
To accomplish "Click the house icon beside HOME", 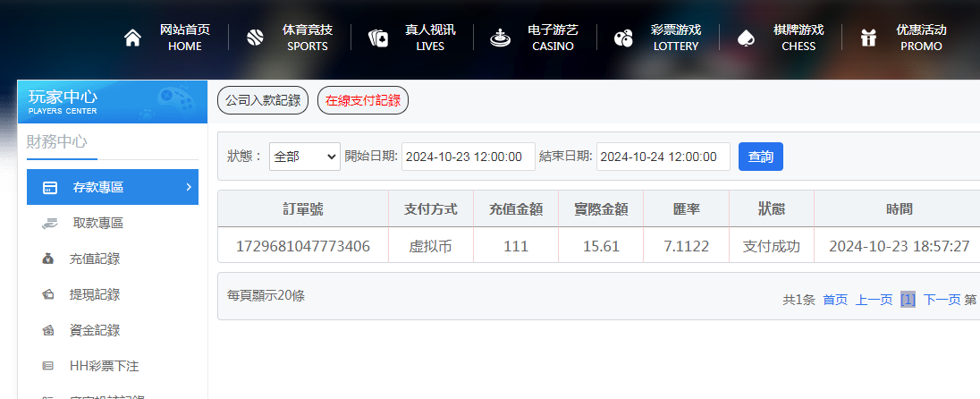I will click(x=132, y=38).
